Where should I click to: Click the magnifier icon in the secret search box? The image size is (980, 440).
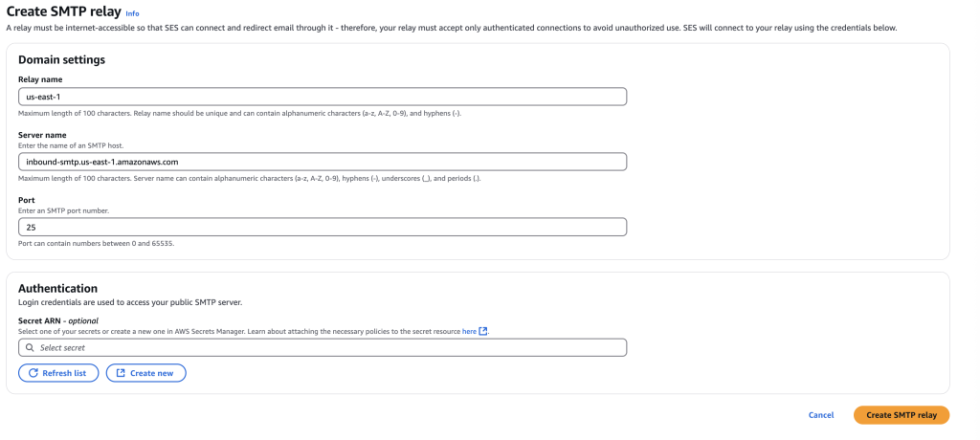[x=31, y=348]
